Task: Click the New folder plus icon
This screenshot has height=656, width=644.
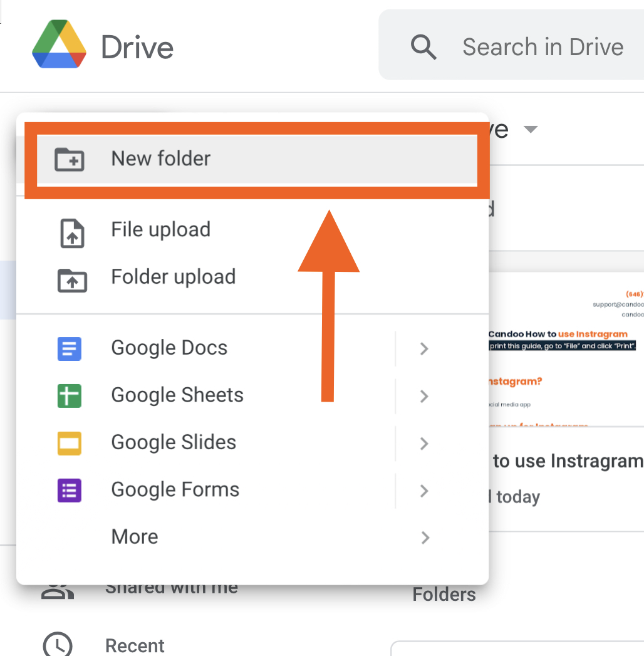Action: 70,159
